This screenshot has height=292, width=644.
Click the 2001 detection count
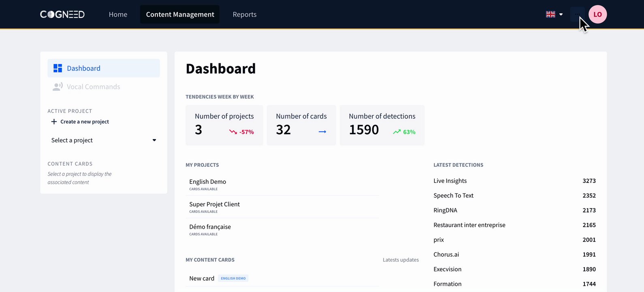pos(589,240)
